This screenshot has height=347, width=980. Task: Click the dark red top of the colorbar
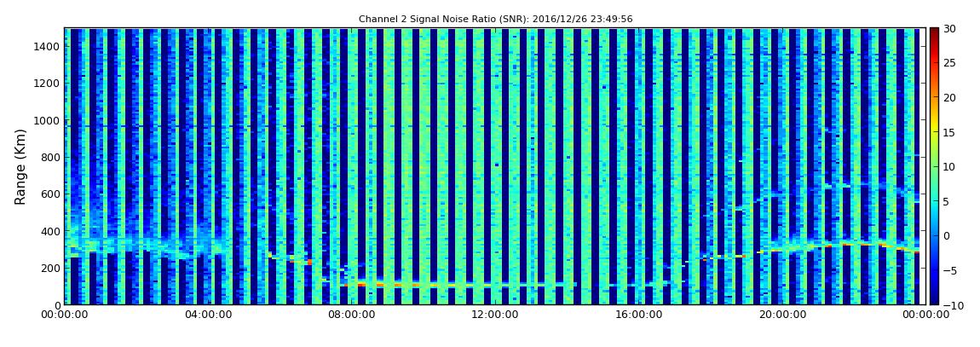tap(934, 32)
